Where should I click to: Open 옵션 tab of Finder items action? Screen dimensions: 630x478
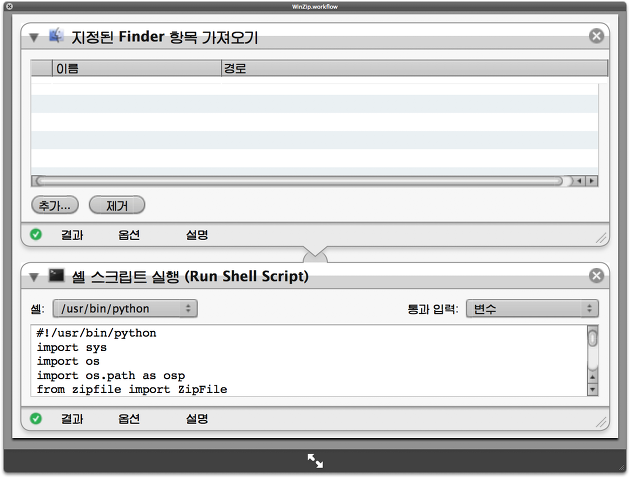(x=129, y=235)
